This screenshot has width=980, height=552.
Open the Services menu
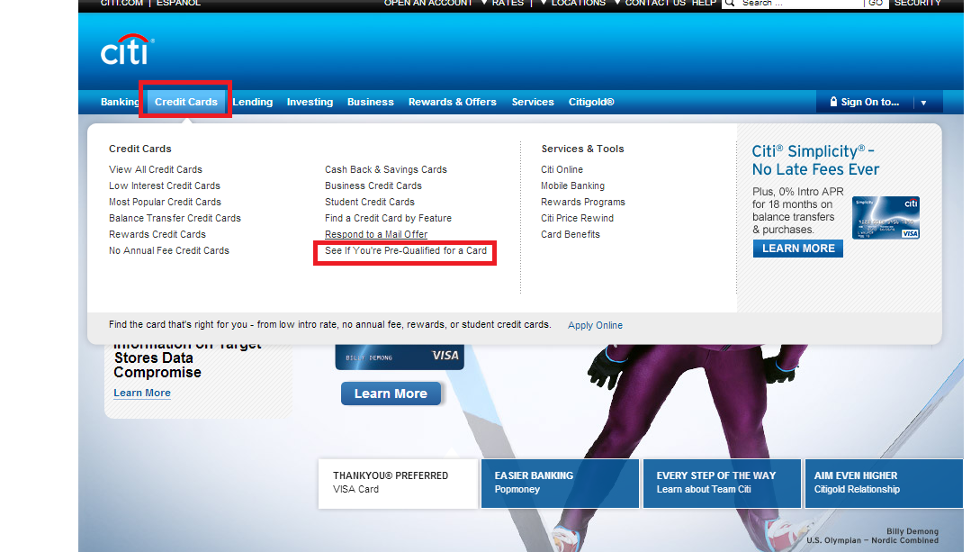pyautogui.click(x=533, y=102)
